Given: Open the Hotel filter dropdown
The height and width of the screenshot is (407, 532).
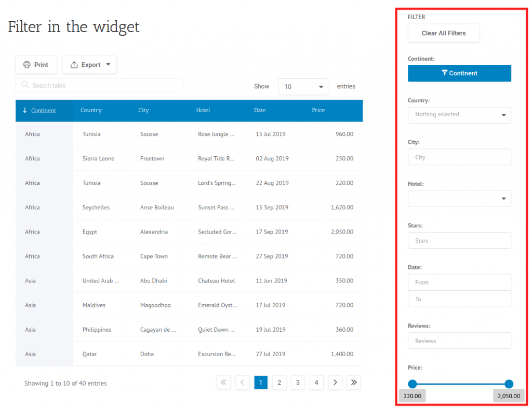Looking at the screenshot, I should point(459,198).
